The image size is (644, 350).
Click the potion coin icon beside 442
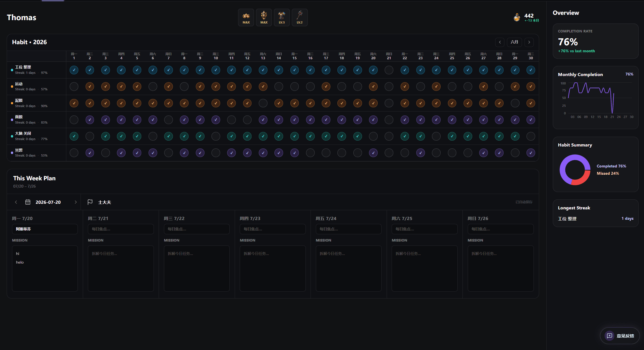coord(517,17)
